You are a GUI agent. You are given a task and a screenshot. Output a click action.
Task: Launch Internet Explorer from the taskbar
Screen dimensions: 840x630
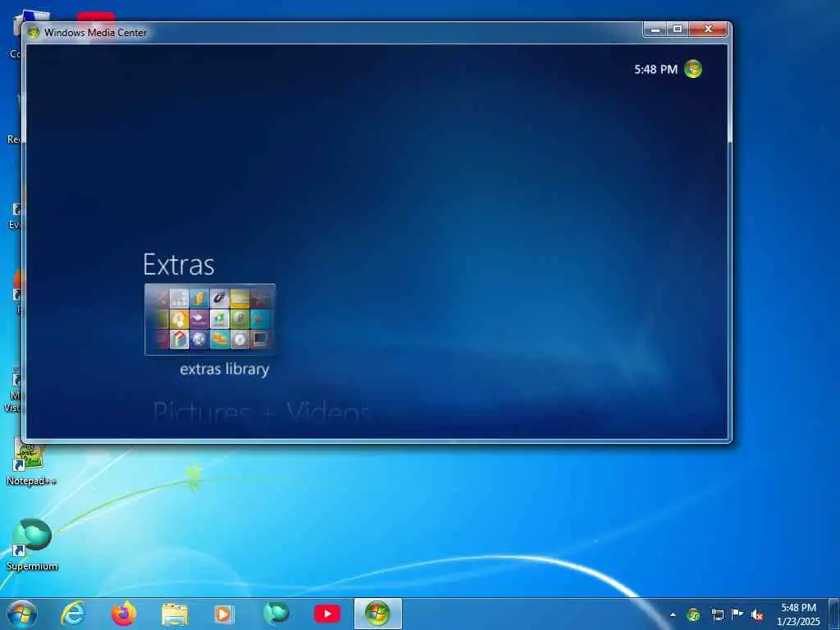tap(73, 614)
